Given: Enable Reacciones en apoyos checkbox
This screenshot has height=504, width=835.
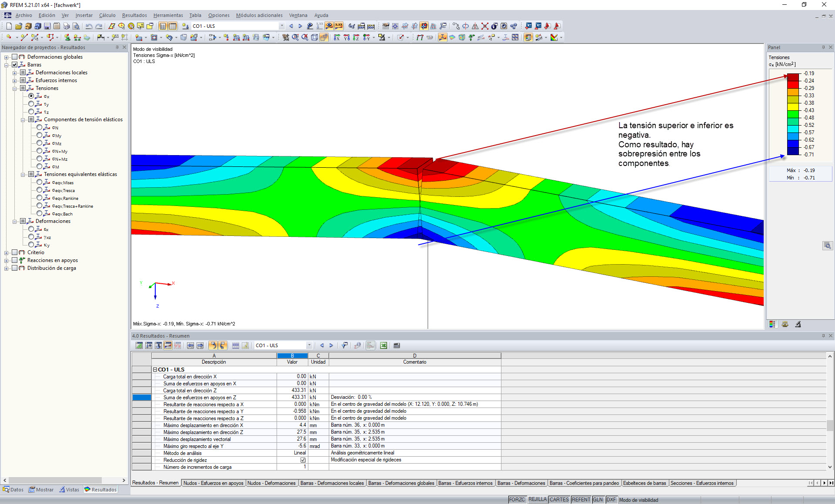Looking at the screenshot, I should pos(15,260).
